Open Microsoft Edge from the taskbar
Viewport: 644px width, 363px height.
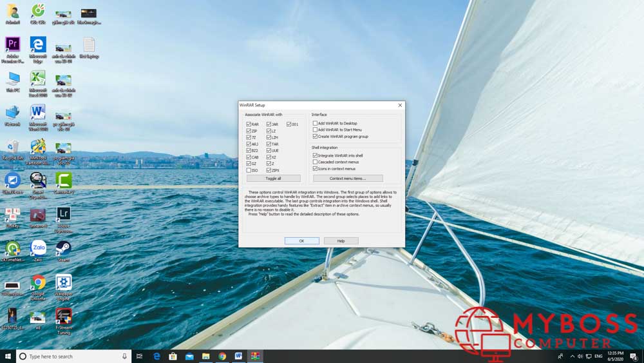[156, 356]
